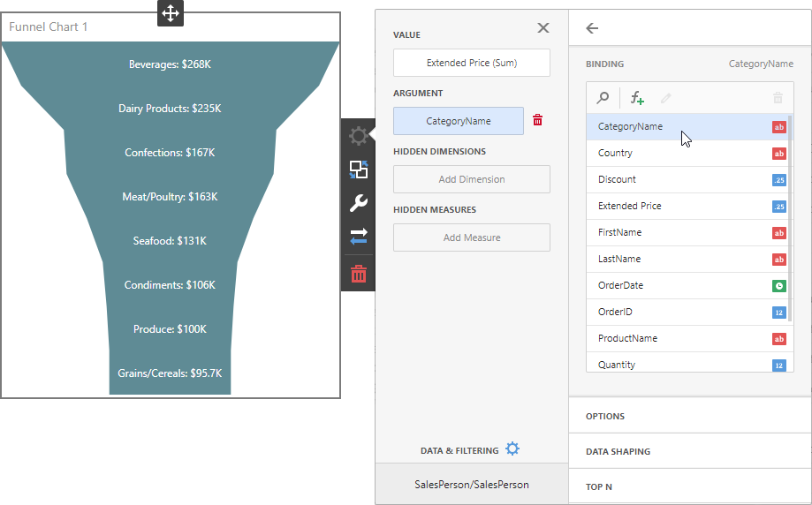
Task: Click the move handle on the Funnel Chart
Action: [x=171, y=13]
